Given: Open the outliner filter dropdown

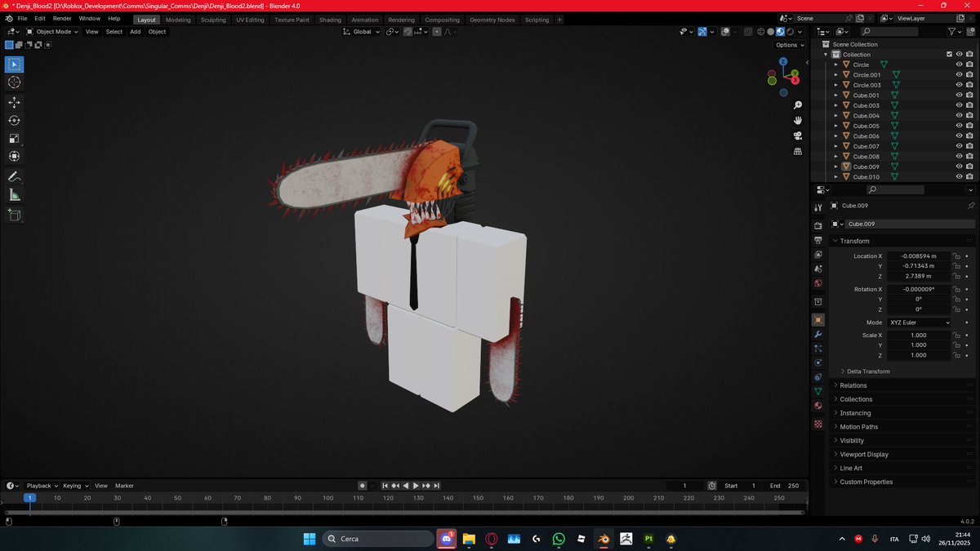Looking at the screenshot, I should point(955,32).
